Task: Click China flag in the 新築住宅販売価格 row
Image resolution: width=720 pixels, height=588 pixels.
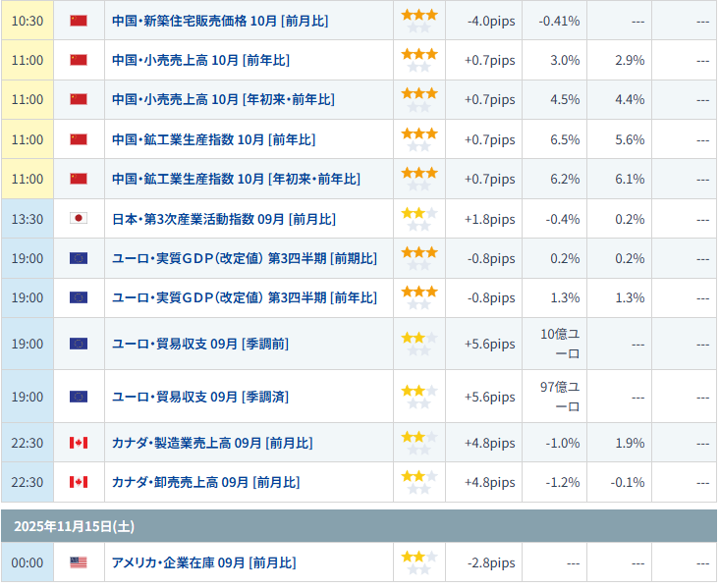Action: 79,21
